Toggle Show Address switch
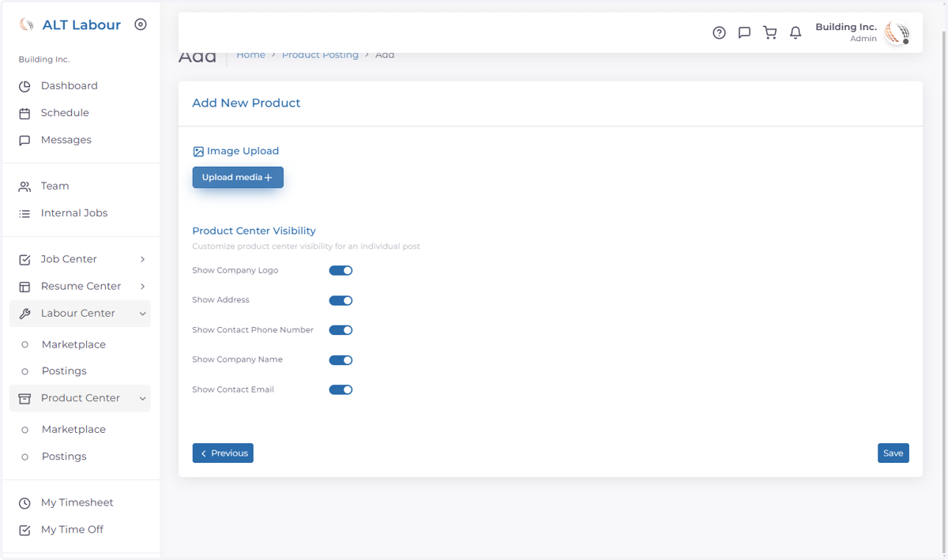Viewport: 948px width, 560px height. coord(340,300)
